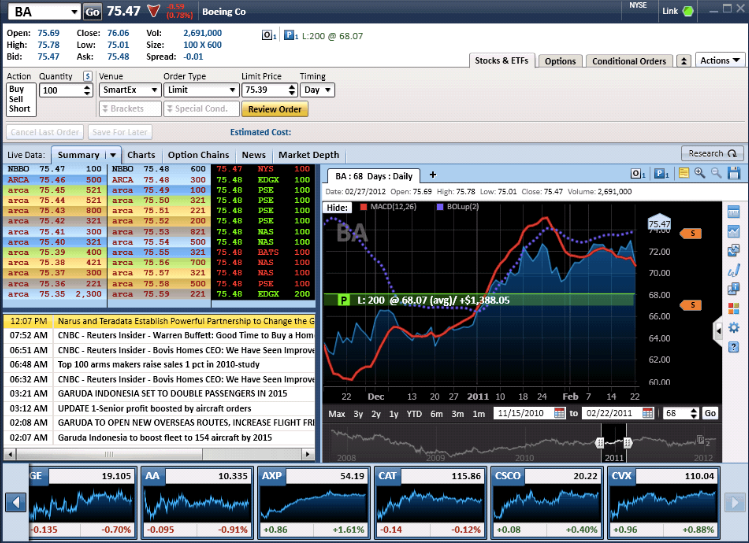The height and width of the screenshot is (543, 749).
Task: Select Short action
Action: pos(19,109)
